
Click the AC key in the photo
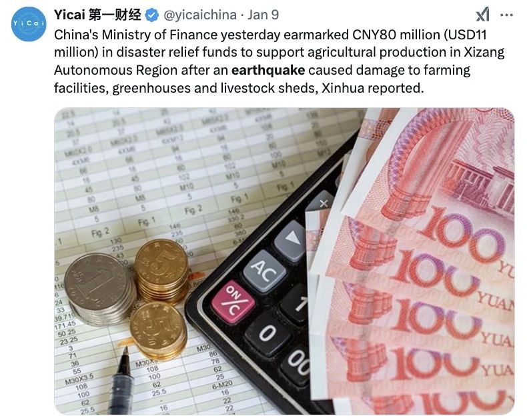click(x=265, y=271)
